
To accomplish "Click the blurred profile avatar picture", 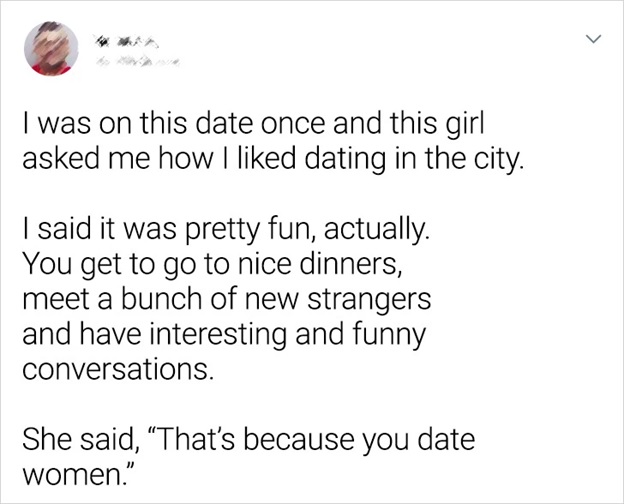I will 51,48.
